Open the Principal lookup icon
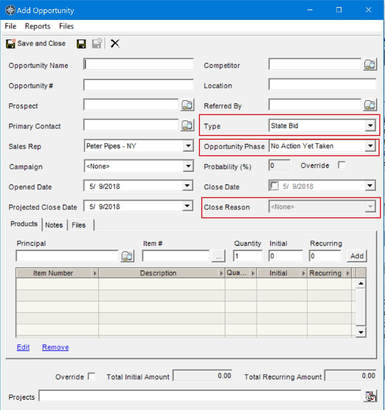The height and width of the screenshot is (410, 385). coord(127,256)
